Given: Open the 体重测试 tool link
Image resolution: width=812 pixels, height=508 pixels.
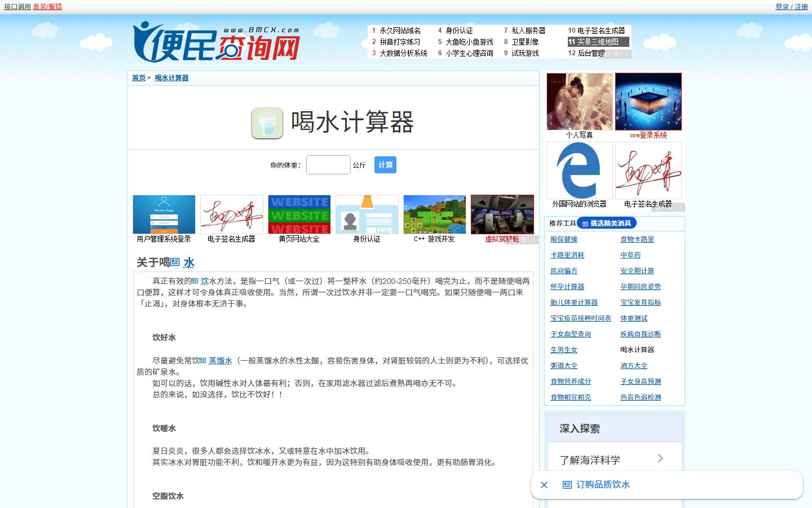Looking at the screenshot, I should [x=634, y=318].
